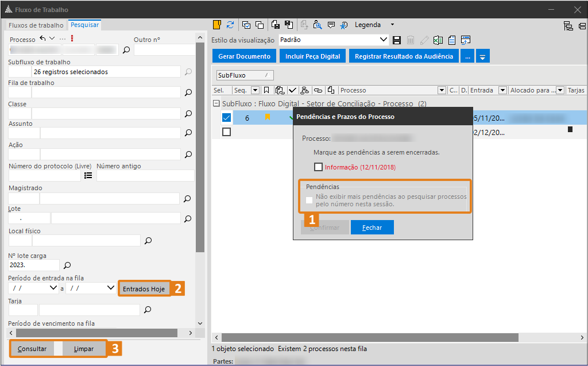The image size is (588, 366).
Task: Click the search magnifier beside Fila de trabalho
Action: [187, 93]
